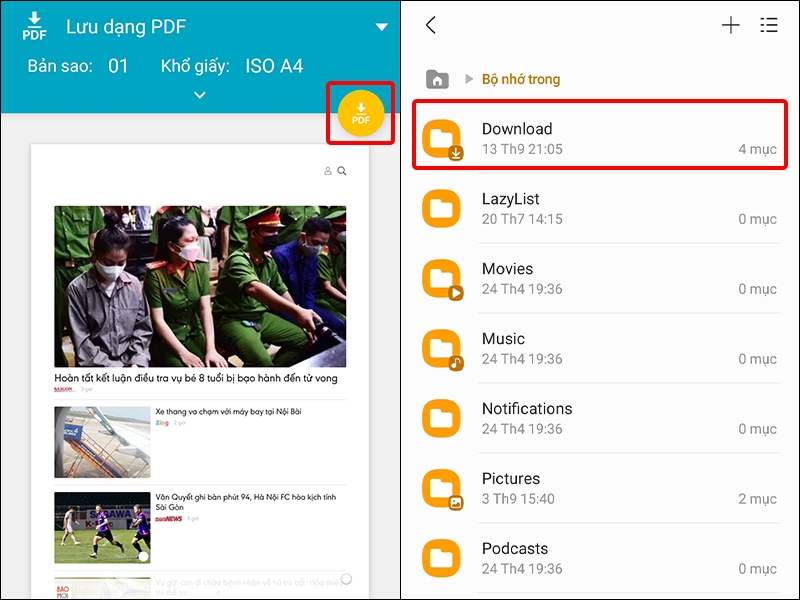Select the highlighted Download folder entry
The height and width of the screenshot is (600, 800).
600,138
